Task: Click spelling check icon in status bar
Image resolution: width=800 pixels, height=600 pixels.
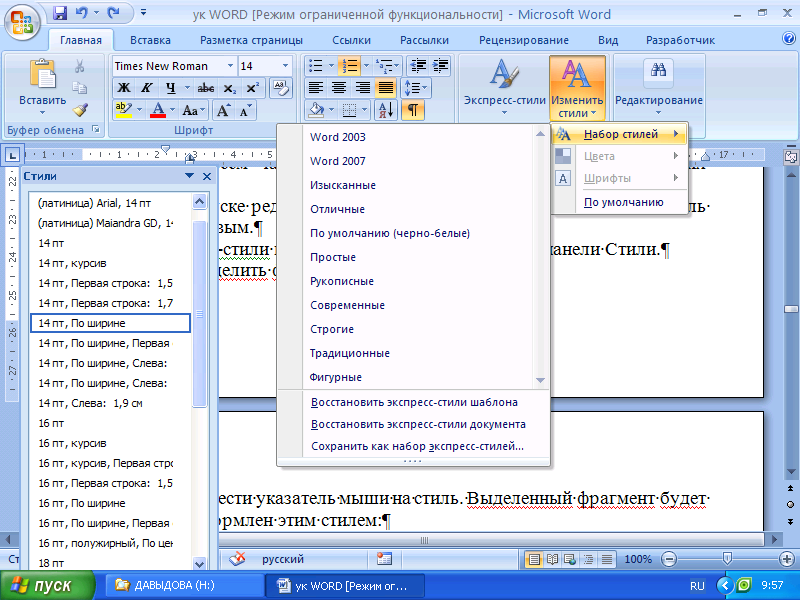Action: [237, 559]
